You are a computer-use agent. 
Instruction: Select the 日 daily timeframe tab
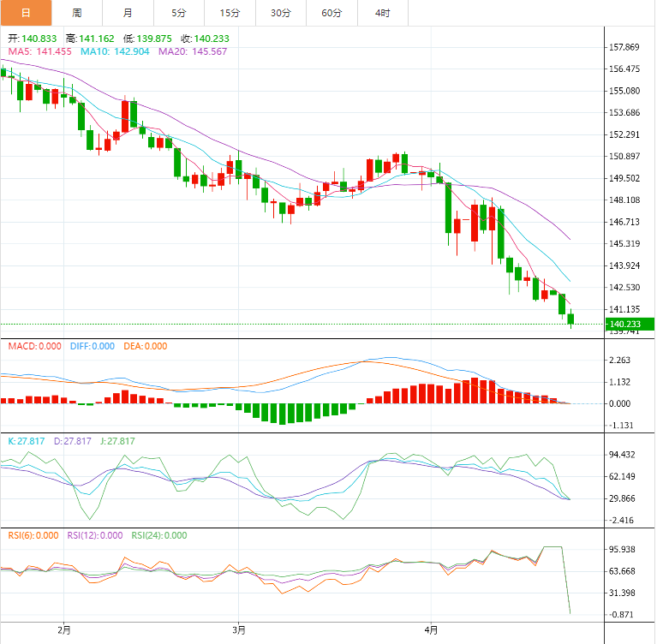coord(26,13)
